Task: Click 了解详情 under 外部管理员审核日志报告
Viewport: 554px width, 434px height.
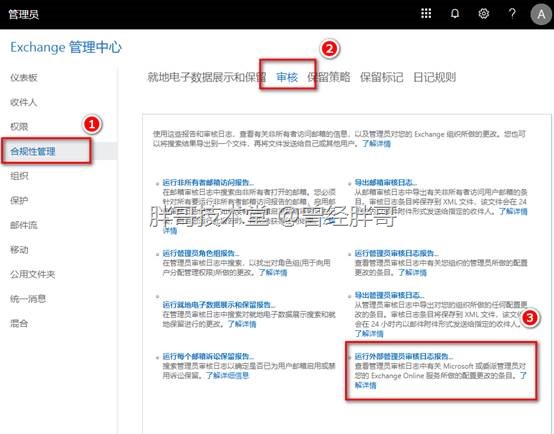Action: pyautogui.click(x=365, y=385)
